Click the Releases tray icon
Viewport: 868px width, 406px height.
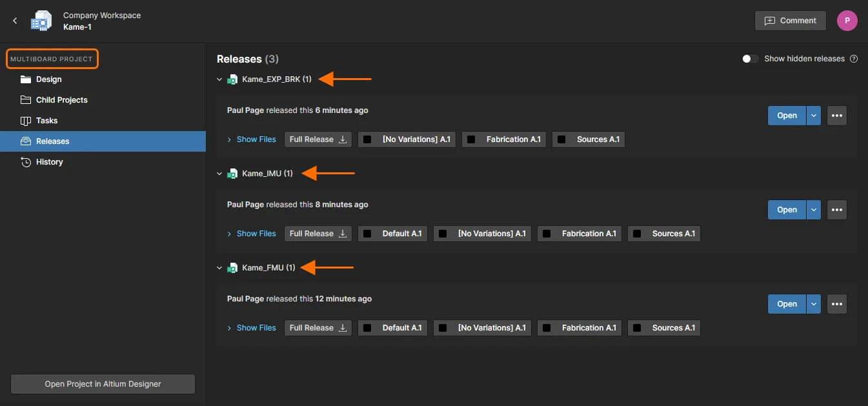[26, 141]
